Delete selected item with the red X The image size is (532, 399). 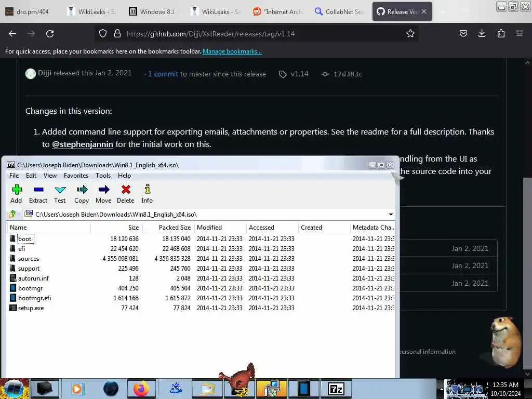[126, 194]
